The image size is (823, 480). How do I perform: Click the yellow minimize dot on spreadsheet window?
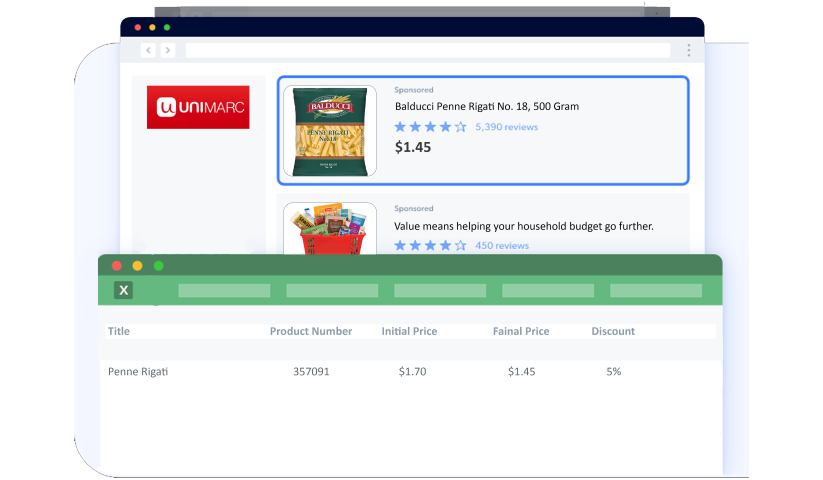click(x=138, y=266)
